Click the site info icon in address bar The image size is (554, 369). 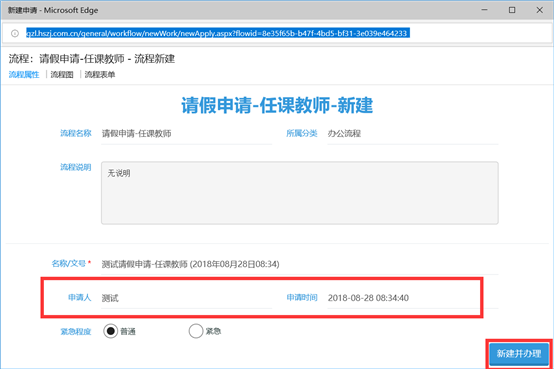coord(15,33)
